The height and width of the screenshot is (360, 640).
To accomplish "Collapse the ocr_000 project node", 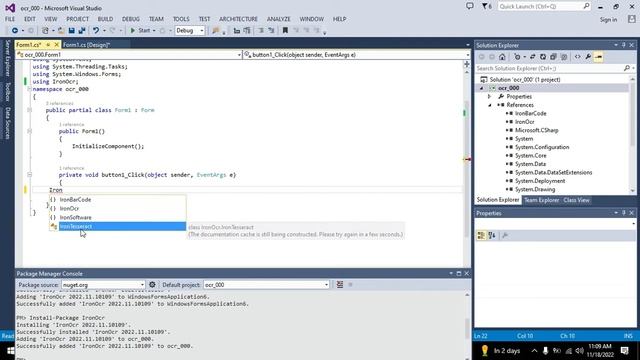I will (x=482, y=88).
